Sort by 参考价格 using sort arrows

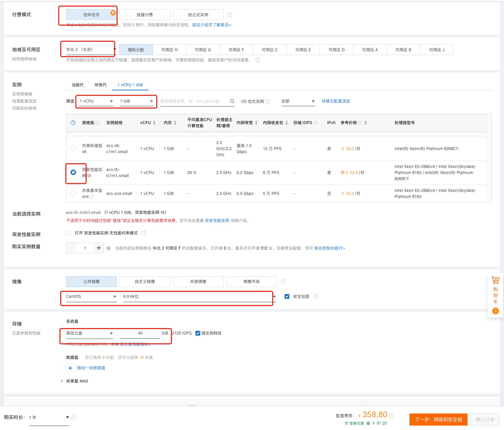pyautogui.click(x=366, y=123)
